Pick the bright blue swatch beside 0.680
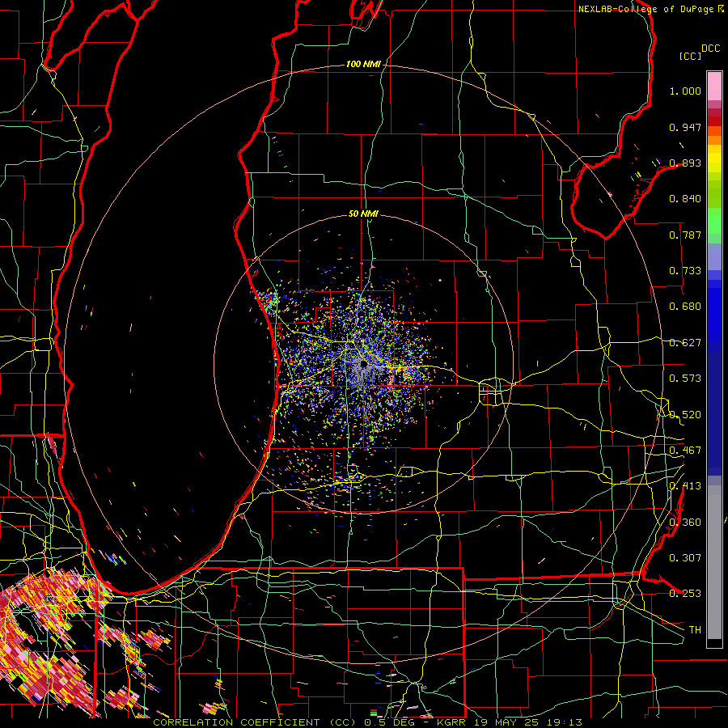 (714, 310)
